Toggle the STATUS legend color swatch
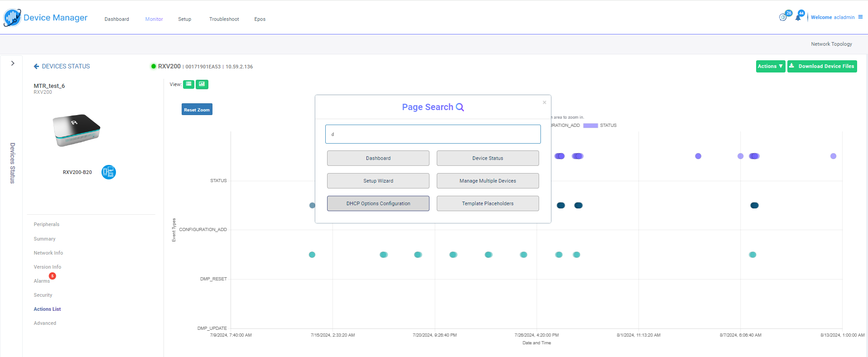 (x=590, y=125)
